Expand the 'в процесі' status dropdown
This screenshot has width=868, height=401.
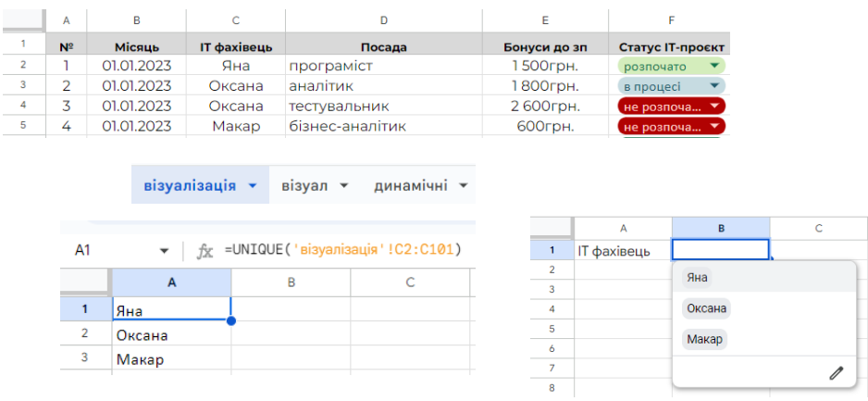point(713,87)
